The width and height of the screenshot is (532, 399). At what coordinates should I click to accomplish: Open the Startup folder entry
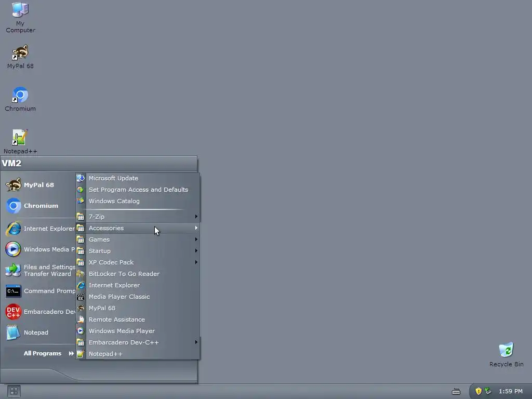click(x=137, y=251)
